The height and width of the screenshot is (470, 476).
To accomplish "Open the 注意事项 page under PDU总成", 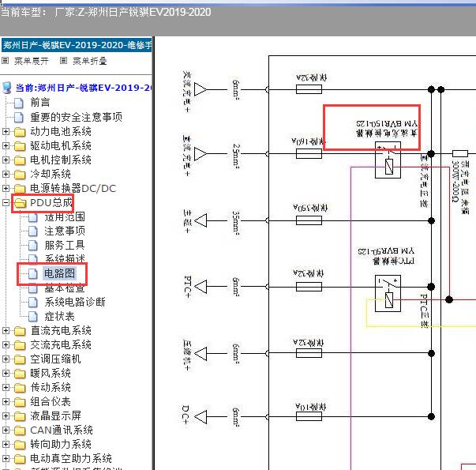I will point(65,231).
